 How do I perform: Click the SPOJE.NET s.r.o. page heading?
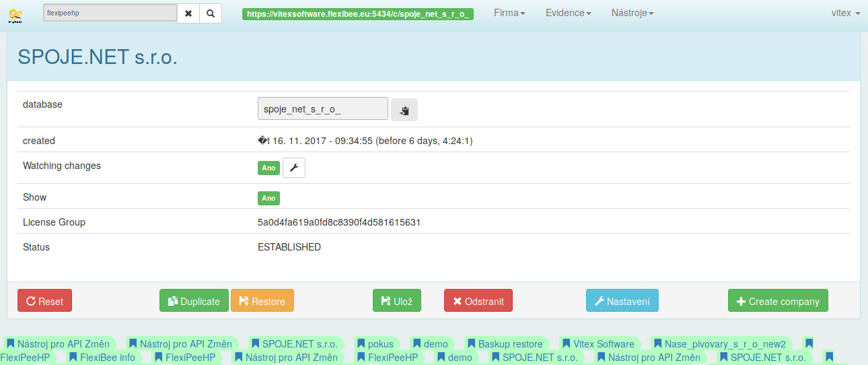pyautogui.click(x=98, y=57)
